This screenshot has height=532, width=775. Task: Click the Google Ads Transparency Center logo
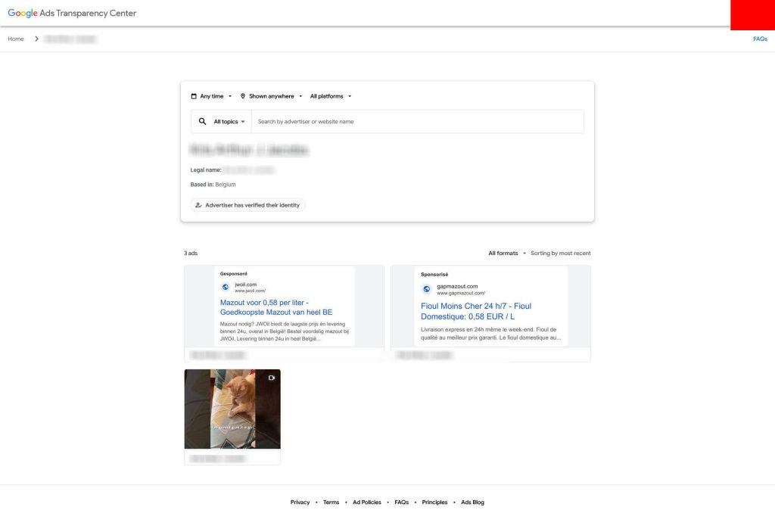pos(72,13)
